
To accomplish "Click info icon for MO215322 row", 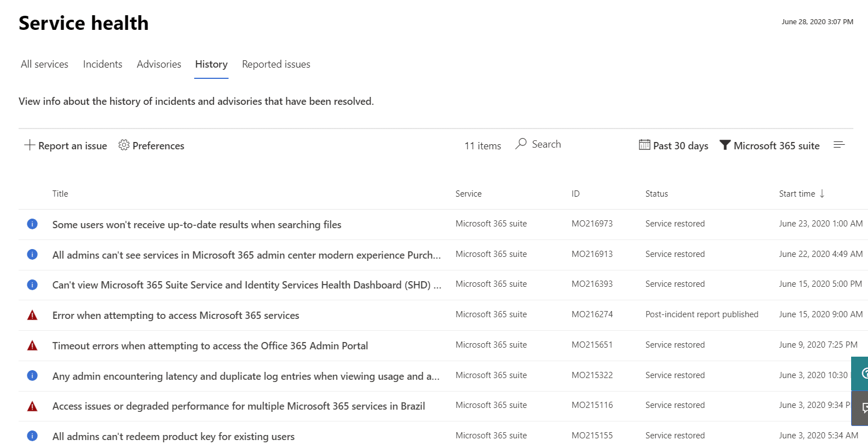I will click(x=32, y=375).
